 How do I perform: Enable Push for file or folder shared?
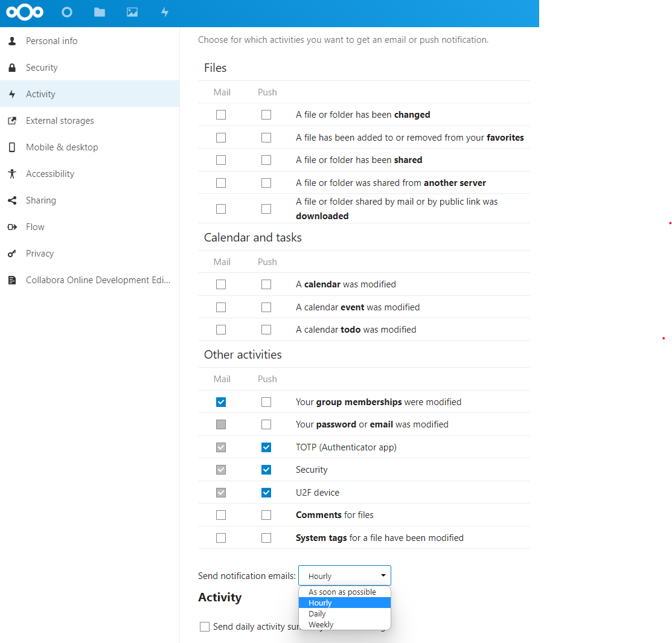point(266,160)
